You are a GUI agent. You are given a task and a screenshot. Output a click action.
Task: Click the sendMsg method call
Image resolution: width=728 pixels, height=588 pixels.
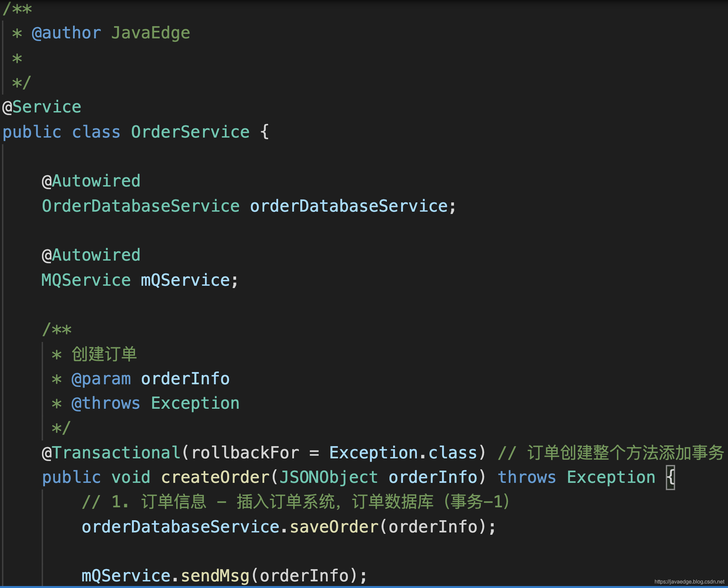click(x=215, y=576)
